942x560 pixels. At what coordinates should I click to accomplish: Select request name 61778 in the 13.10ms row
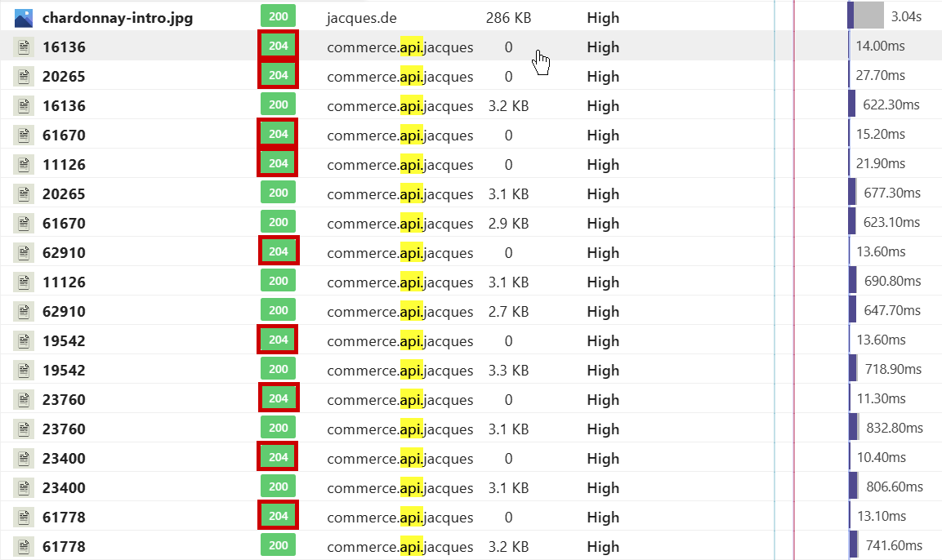click(64, 518)
